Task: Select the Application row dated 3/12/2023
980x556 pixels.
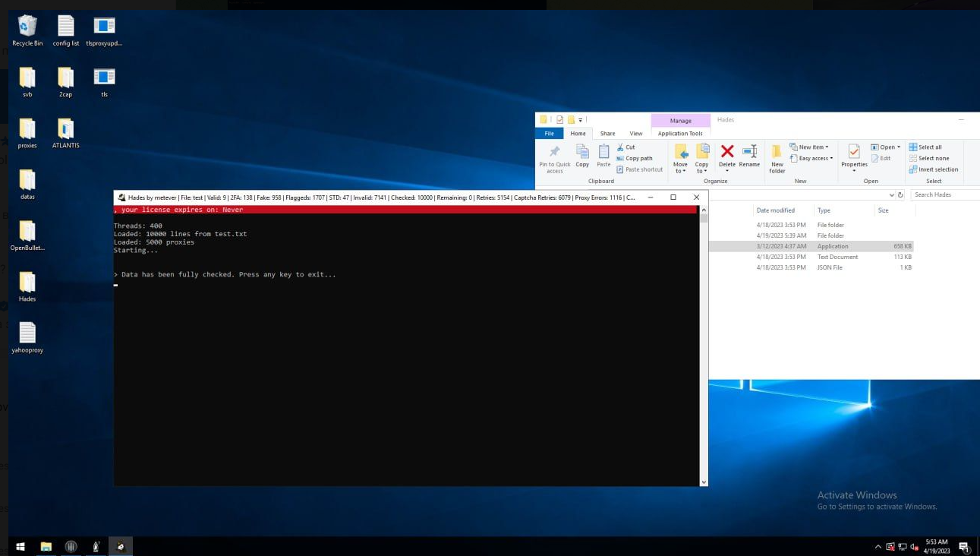Action: point(811,246)
